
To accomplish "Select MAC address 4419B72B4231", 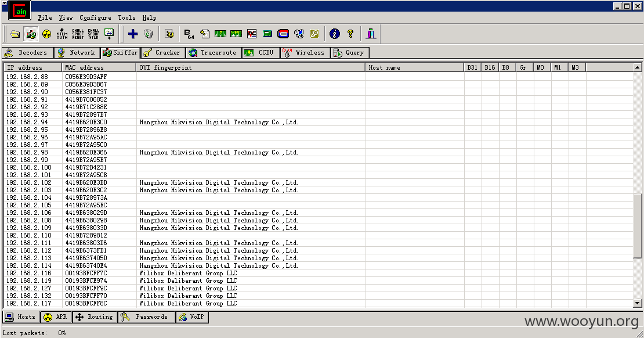I will (86, 167).
